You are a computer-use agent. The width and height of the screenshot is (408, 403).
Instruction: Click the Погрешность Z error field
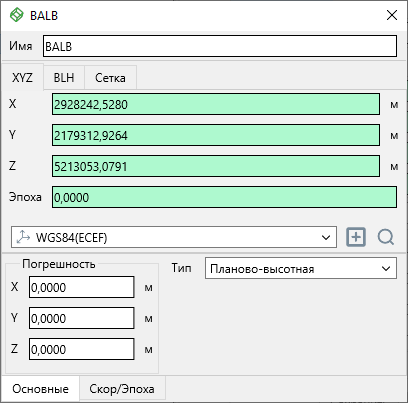(x=82, y=349)
